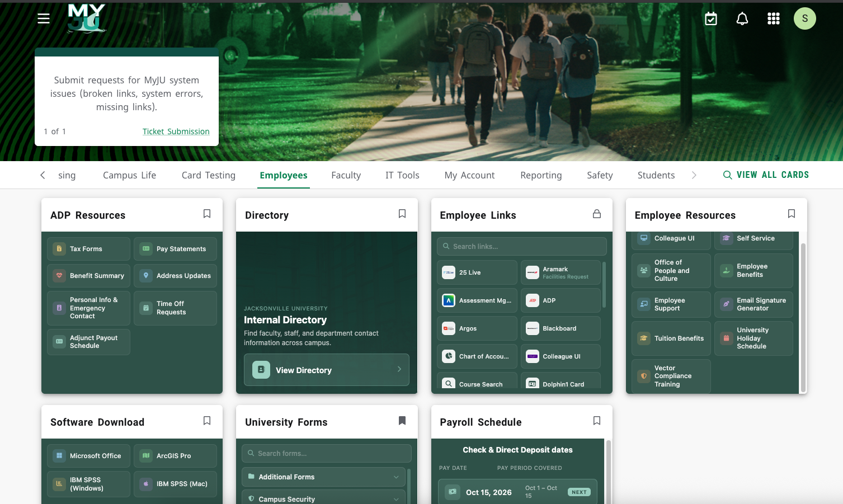The height and width of the screenshot is (504, 843).
Task: Open the notifications bell
Action: (x=742, y=19)
